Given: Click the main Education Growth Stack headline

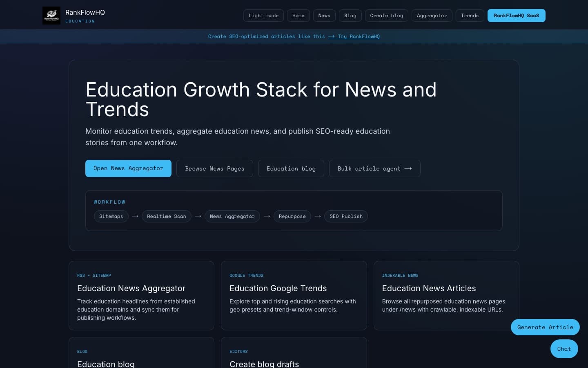Looking at the screenshot, I should point(261,99).
